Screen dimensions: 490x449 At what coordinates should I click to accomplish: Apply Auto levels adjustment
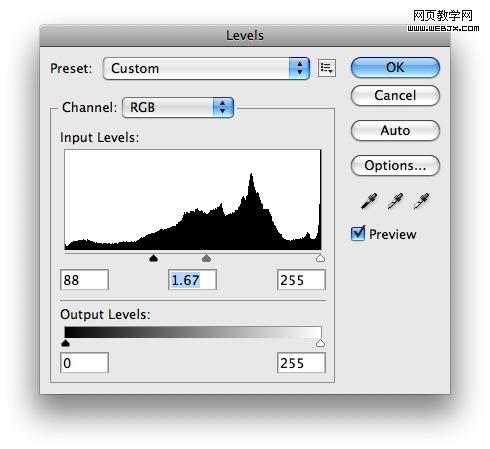[395, 131]
